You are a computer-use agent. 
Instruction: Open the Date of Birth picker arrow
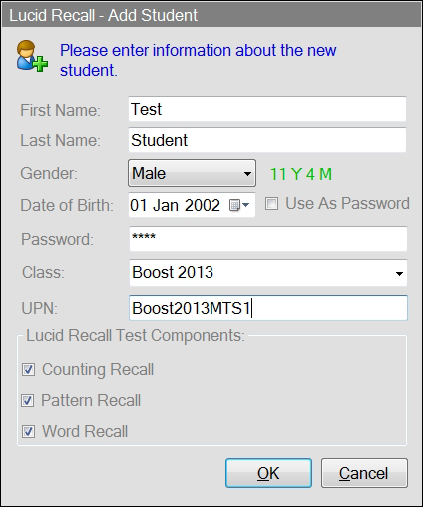click(x=246, y=205)
